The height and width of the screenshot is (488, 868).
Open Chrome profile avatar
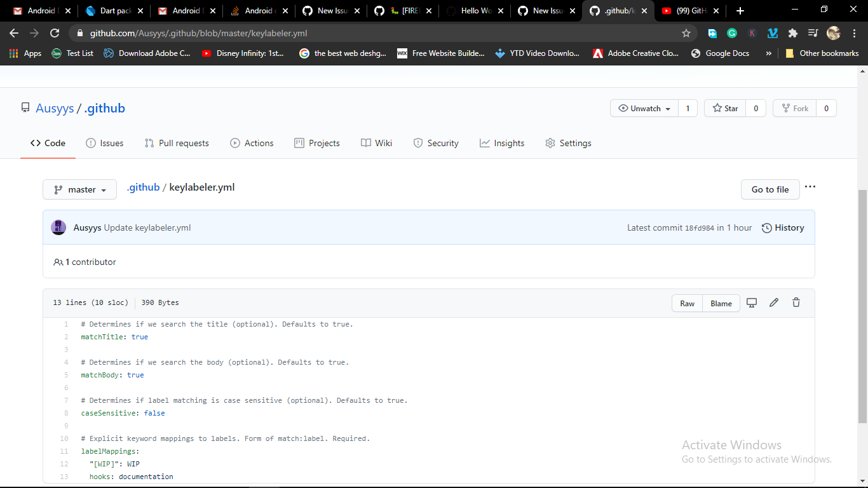tap(834, 33)
